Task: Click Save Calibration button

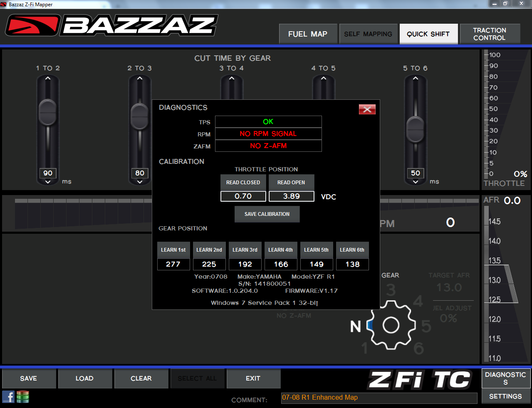Action: click(267, 214)
